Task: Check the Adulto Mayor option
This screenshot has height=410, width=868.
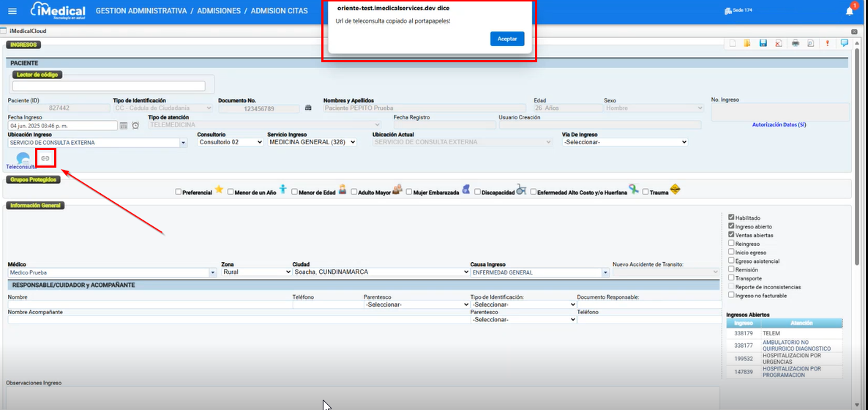Action: tap(354, 193)
